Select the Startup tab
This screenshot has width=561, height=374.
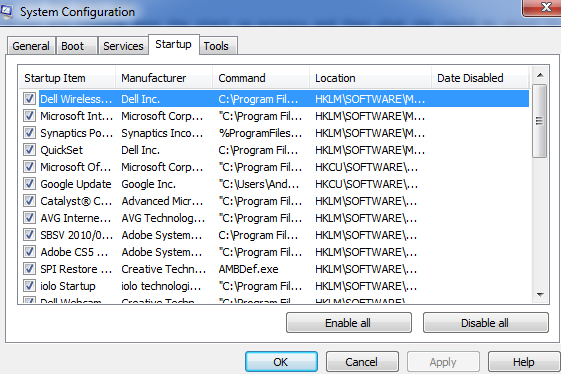pyautogui.click(x=174, y=44)
